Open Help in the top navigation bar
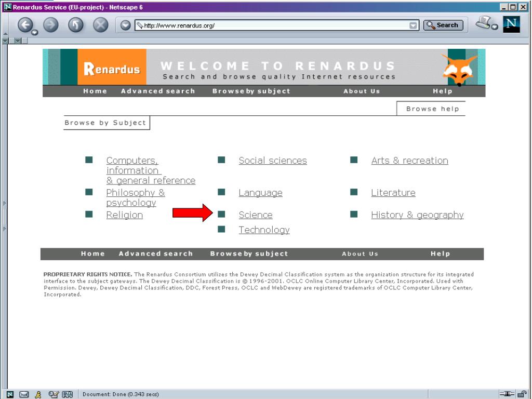The image size is (532, 399). coord(443,91)
